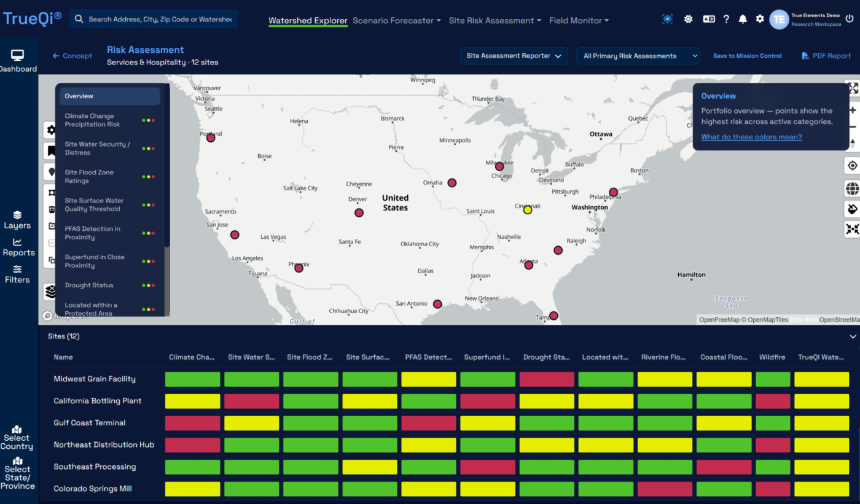The width and height of the screenshot is (860, 504).
Task: Click the collapse arrows map icon
Action: point(853,229)
